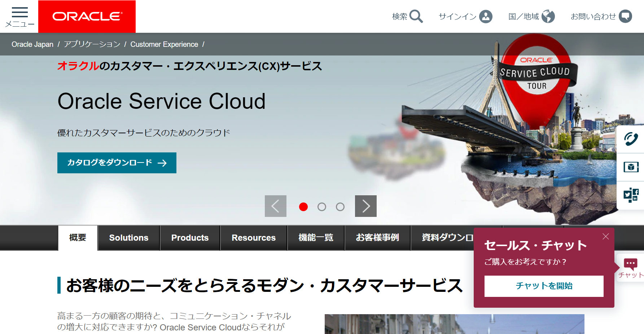Image resolution: width=644 pixels, height=334 pixels.
Task: Click the red Oracle logo
Action: [x=87, y=17]
